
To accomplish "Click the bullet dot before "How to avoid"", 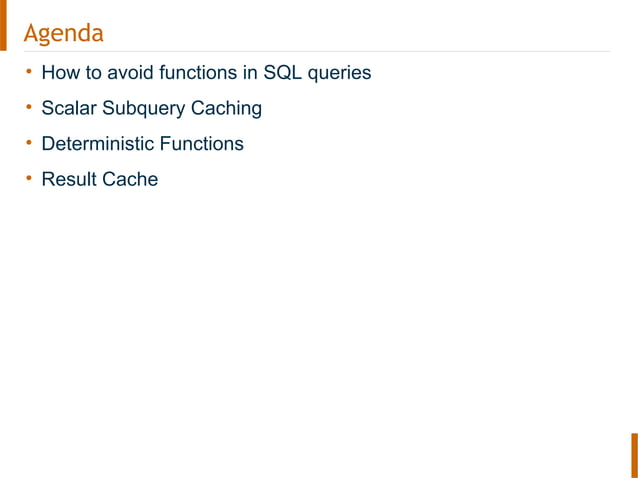I will (30, 72).
